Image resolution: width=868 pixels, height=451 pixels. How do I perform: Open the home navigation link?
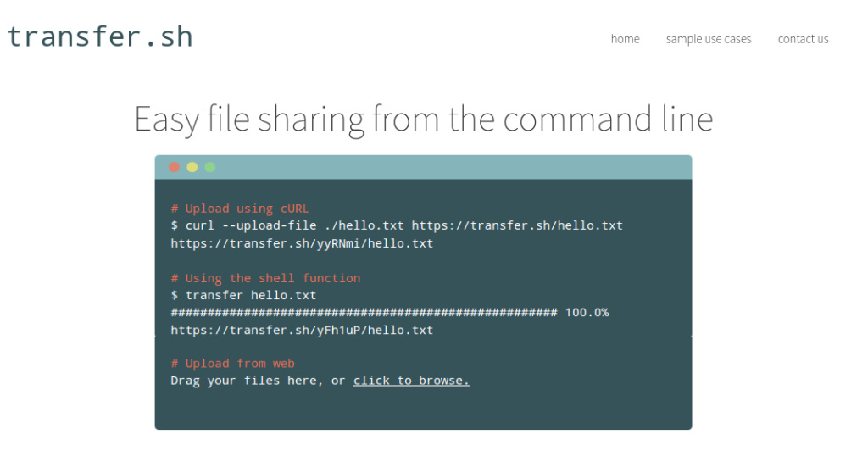[x=625, y=39]
